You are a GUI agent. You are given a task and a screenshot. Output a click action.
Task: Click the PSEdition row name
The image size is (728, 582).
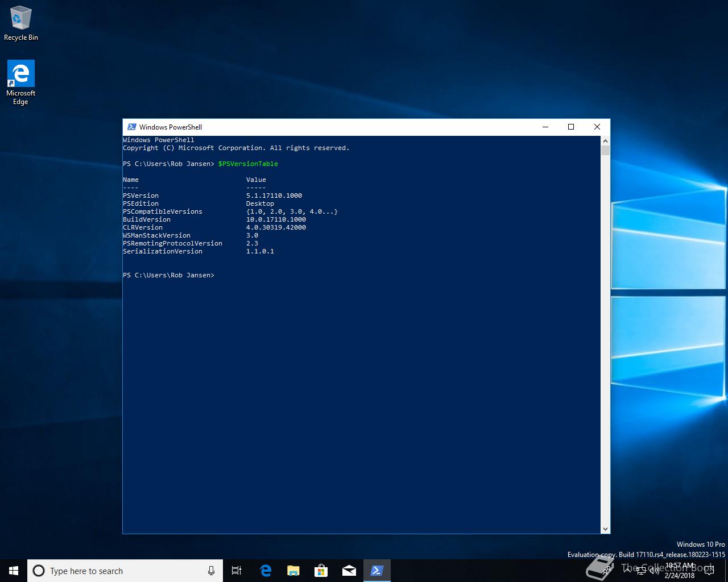(x=140, y=203)
